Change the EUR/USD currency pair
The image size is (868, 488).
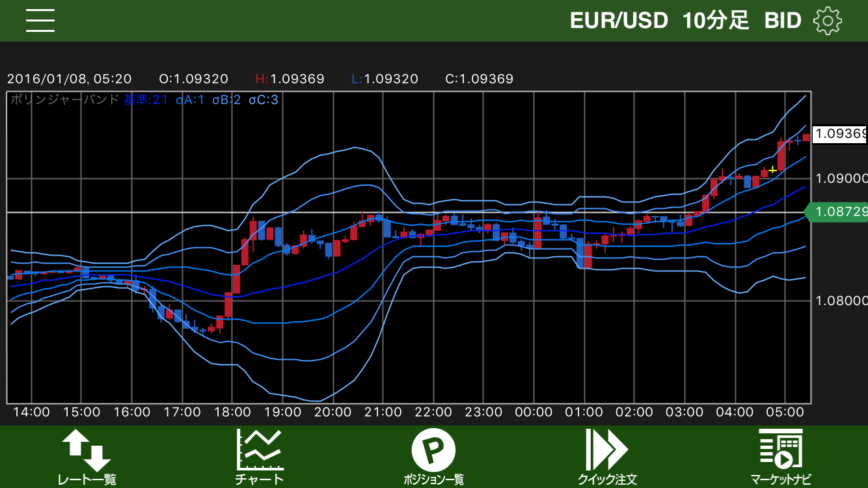click(619, 21)
